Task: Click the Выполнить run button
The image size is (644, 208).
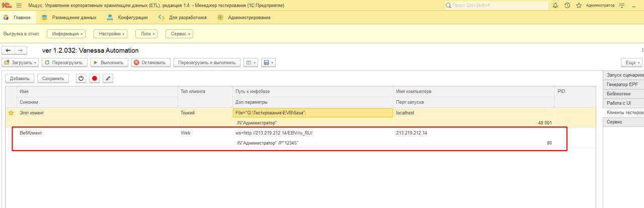Action: tap(108, 63)
